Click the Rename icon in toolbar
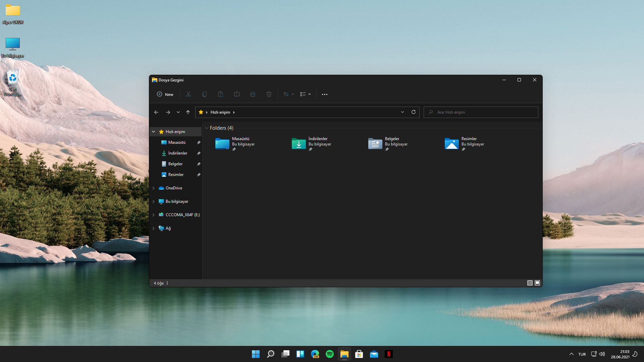Viewport: 644px width, 362px height. [237, 94]
